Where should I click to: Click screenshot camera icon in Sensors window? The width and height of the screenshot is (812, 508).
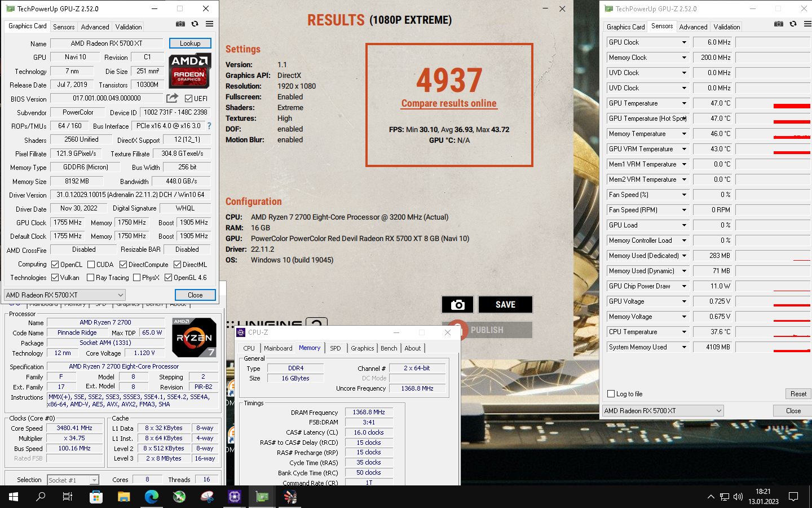(779, 24)
